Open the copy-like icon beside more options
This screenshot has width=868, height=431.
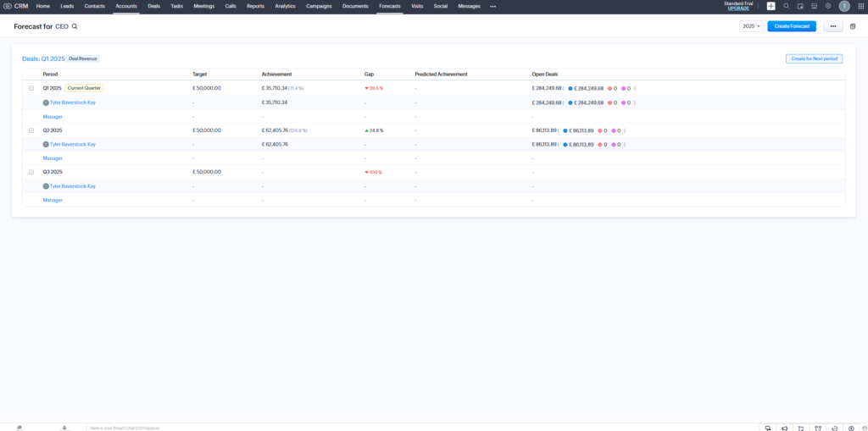(853, 26)
